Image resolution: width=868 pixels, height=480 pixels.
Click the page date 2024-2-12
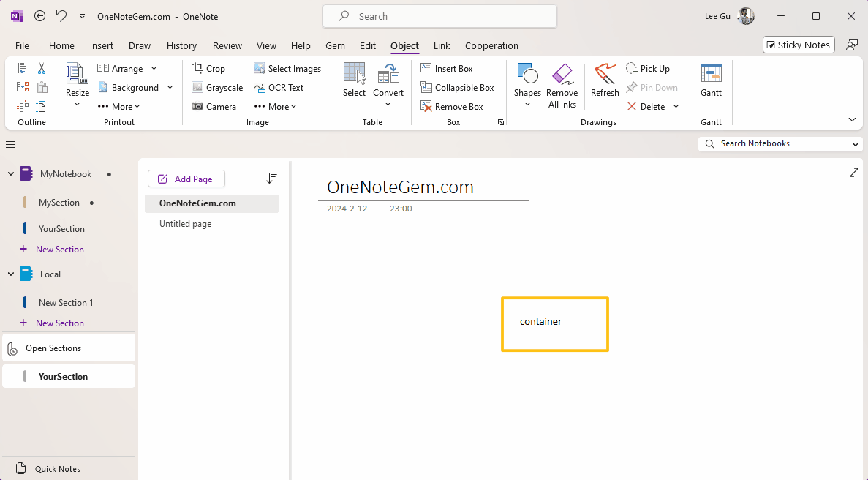347,209
